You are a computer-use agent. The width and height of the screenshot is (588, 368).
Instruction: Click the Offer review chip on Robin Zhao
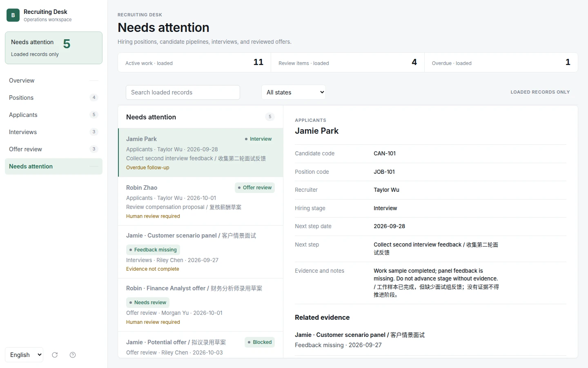[x=255, y=188]
